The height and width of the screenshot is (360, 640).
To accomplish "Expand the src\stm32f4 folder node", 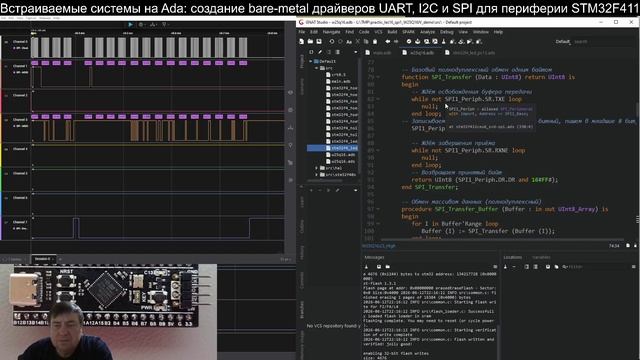I will (316, 175).
